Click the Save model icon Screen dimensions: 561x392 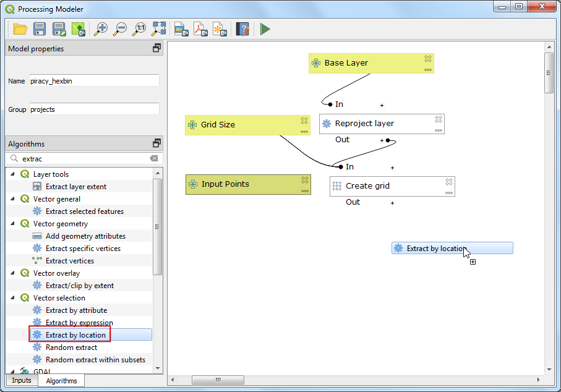(x=40, y=28)
